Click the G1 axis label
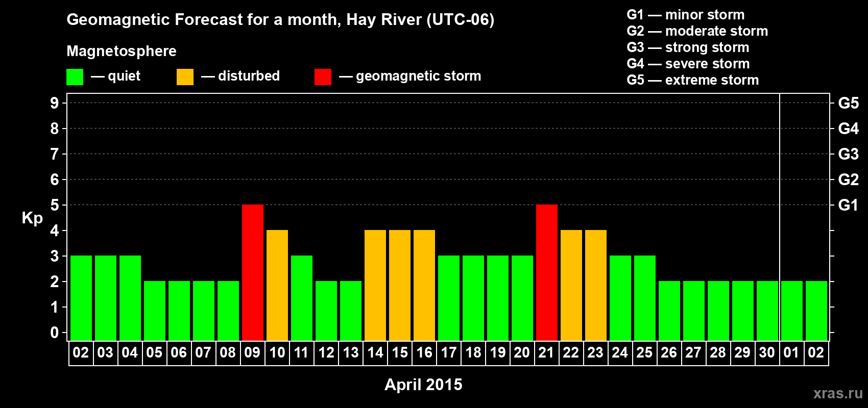This screenshot has height=408, width=868. 848,205
